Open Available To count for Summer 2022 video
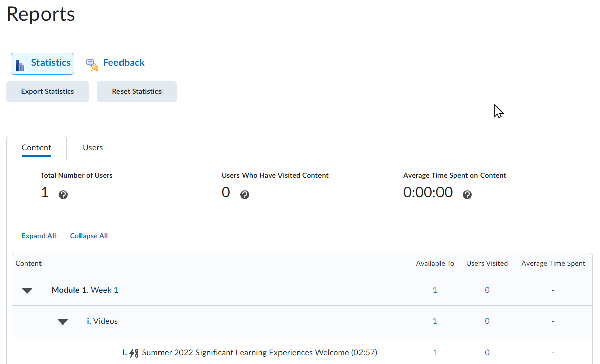The image size is (600, 364). tap(435, 353)
